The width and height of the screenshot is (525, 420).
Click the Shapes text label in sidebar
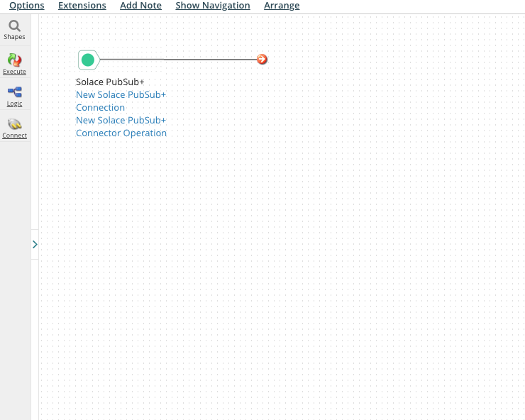point(14,37)
